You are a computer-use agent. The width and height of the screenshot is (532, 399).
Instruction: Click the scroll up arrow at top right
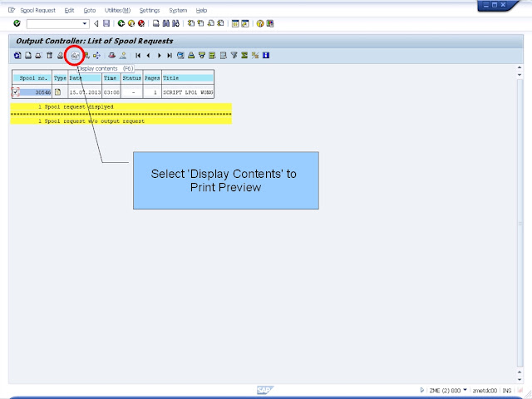[x=520, y=67]
